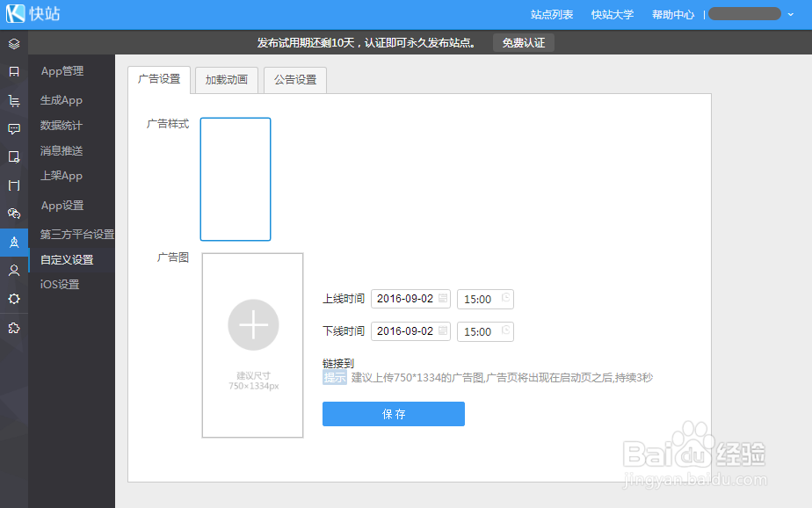The image size is (812, 508).
Task: Switch to the 加载动画 tab
Action: [x=227, y=80]
